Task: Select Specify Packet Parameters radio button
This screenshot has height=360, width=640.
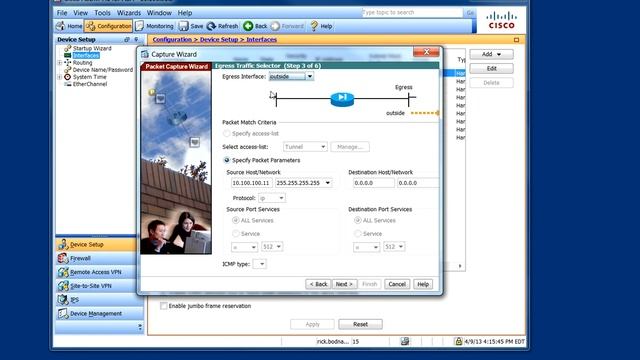Action: click(x=227, y=160)
